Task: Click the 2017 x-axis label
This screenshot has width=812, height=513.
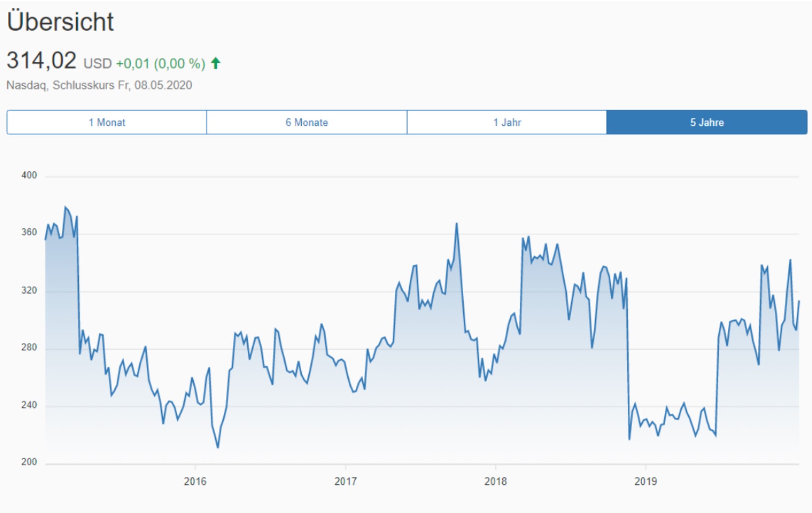Action: [345, 481]
